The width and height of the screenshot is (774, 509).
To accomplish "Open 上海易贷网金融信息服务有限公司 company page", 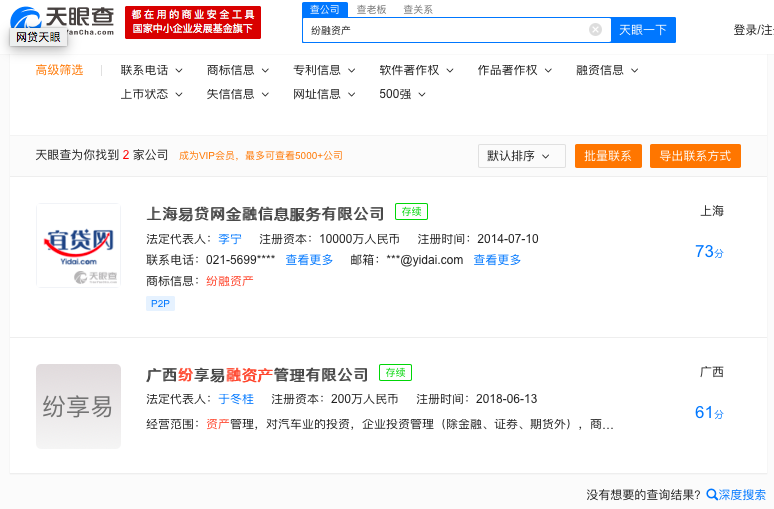I will pos(265,214).
